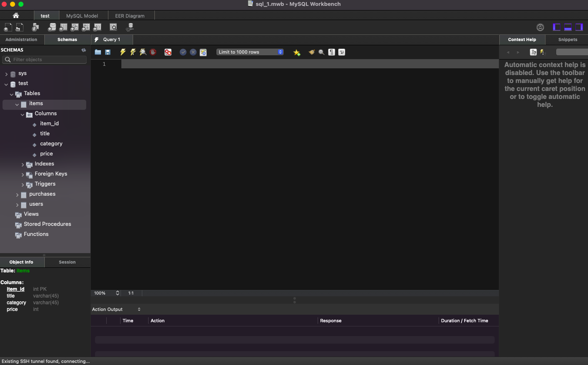Select the price column in tree

[46, 154]
